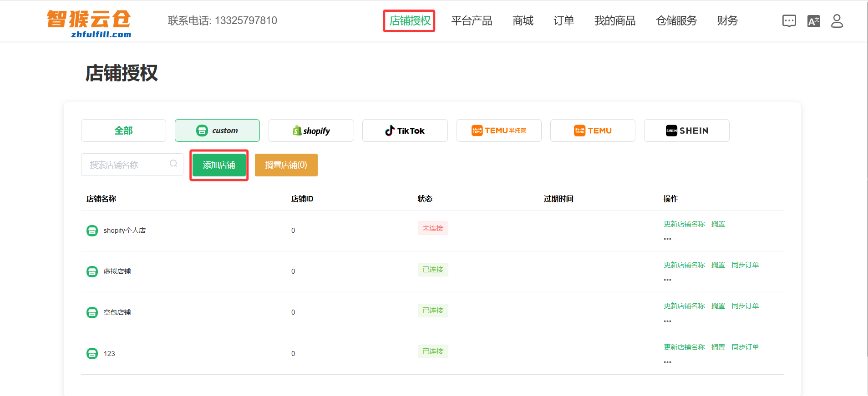Click the 联系电话 13325797810 text

coord(223,20)
